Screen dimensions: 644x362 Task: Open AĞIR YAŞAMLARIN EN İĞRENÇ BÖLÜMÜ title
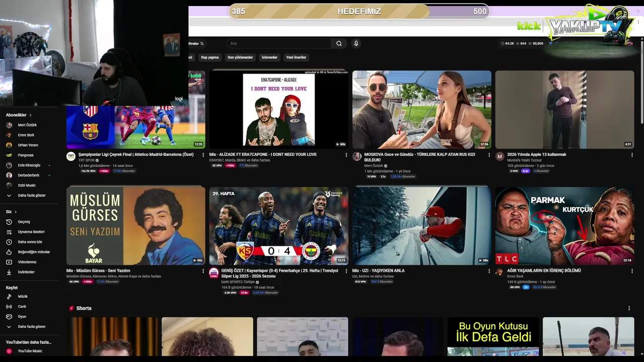[544, 270]
